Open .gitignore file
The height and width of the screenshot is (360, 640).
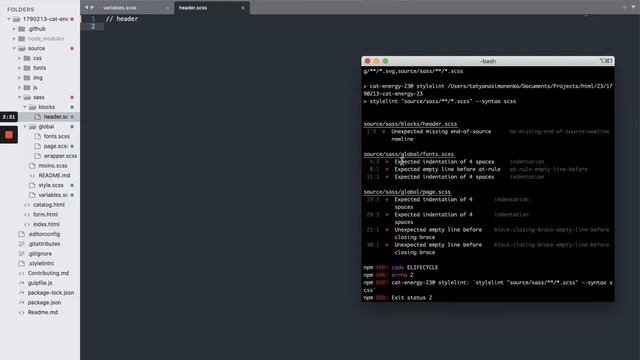coord(40,254)
